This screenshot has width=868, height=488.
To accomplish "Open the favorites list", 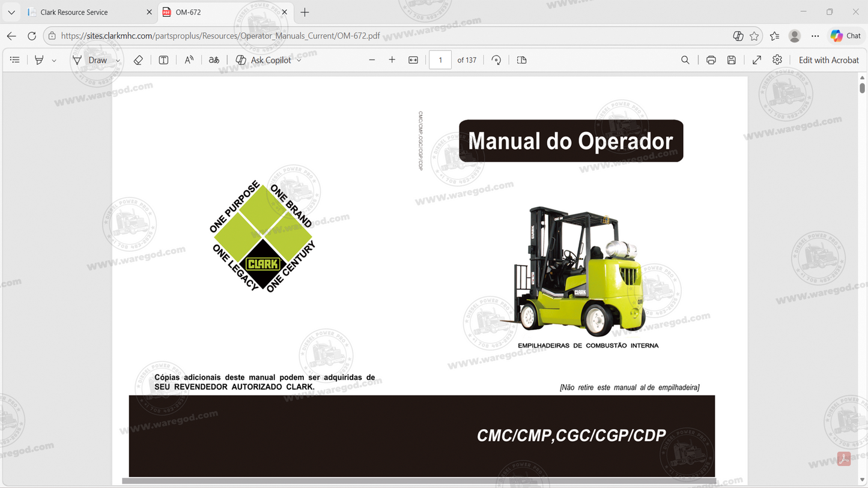I will [x=775, y=36].
